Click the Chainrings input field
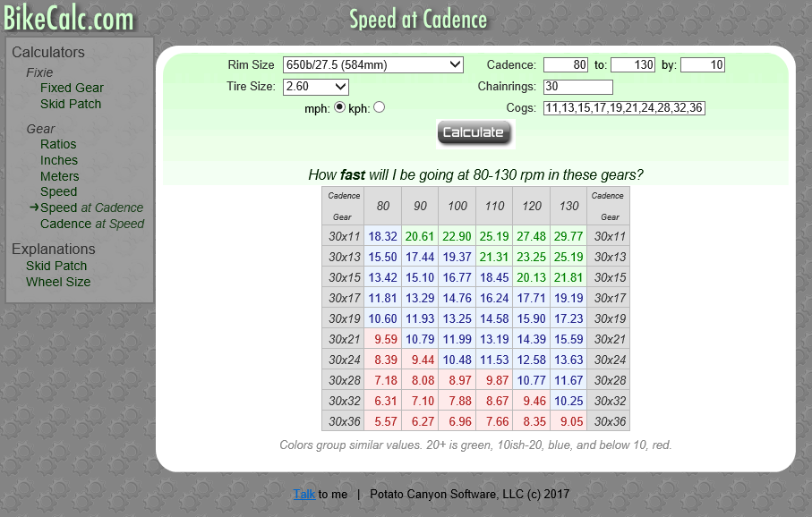 coord(578,87)
